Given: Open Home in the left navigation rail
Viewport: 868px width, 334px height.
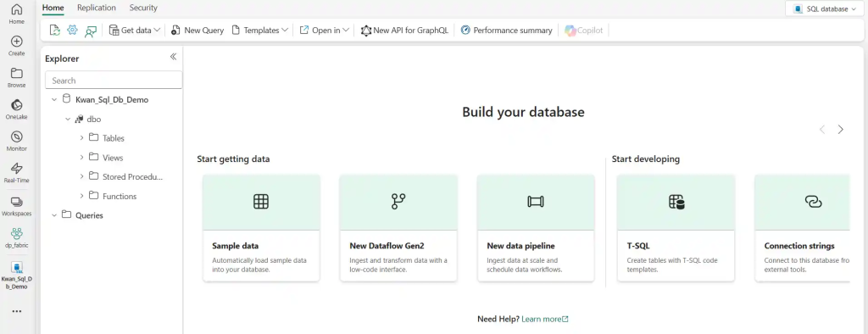Looking at the screenshot, I should [x=17, y=14].
